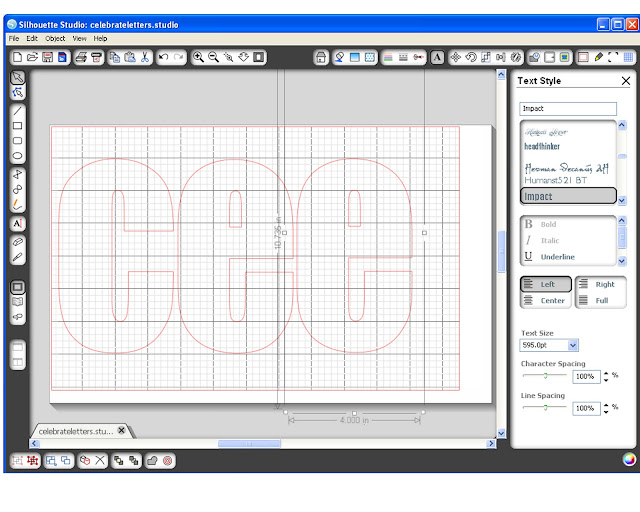Viewport: 640px width, 512px height.
Task: Set text justification to Full
Action: click(x=601, y=301)
